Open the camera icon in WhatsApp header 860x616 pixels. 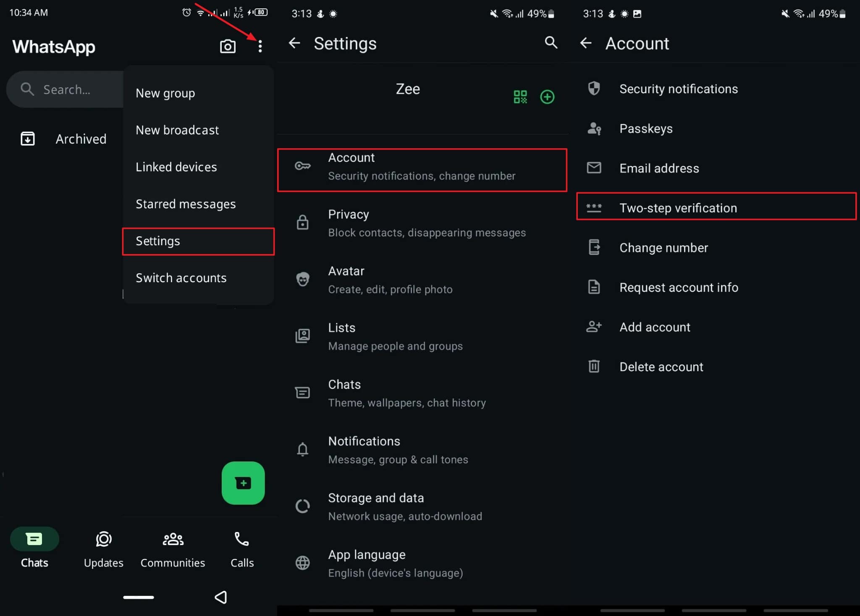[228, 46]
